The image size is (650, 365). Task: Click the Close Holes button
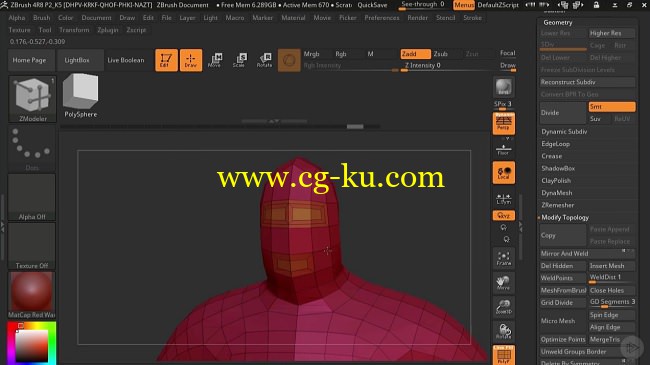point(612,290)
